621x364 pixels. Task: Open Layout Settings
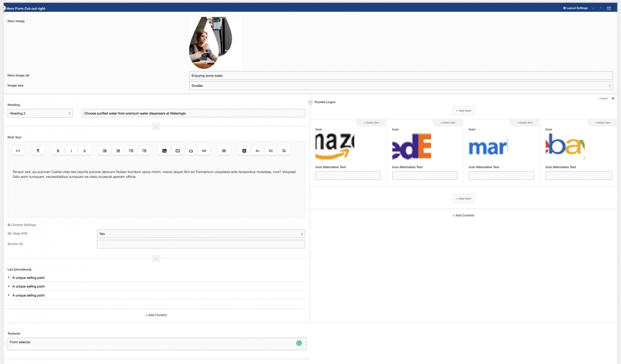tap(576, 8)
